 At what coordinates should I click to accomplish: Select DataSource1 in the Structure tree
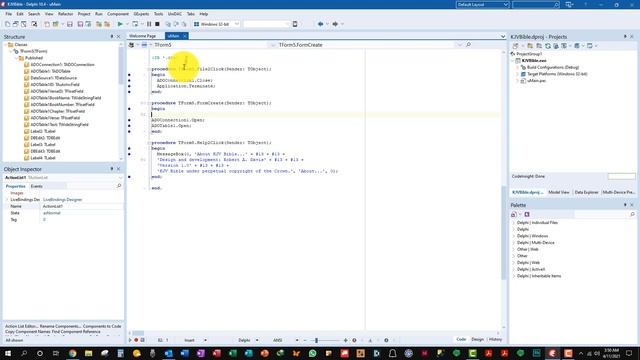point(53,78)
